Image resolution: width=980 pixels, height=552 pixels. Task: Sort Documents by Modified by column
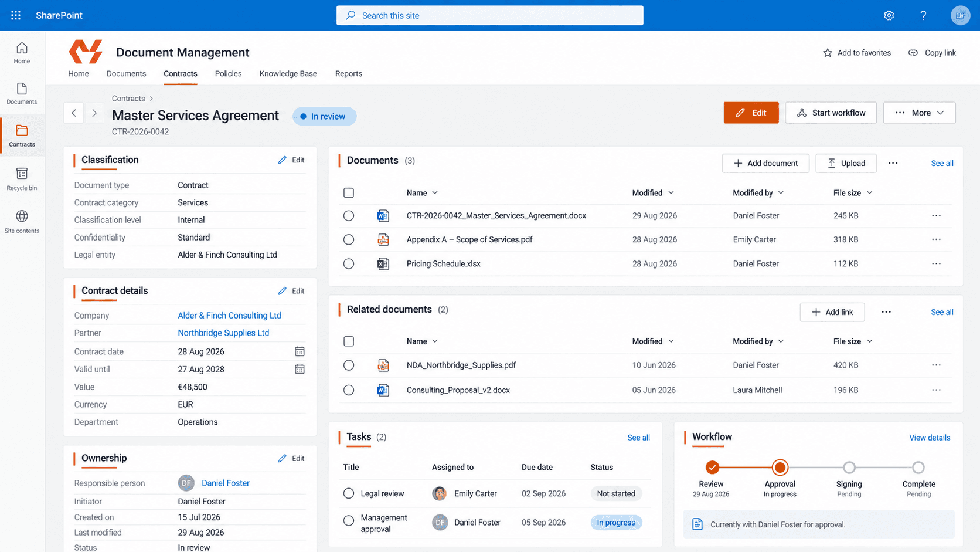(x=758, y=193)
